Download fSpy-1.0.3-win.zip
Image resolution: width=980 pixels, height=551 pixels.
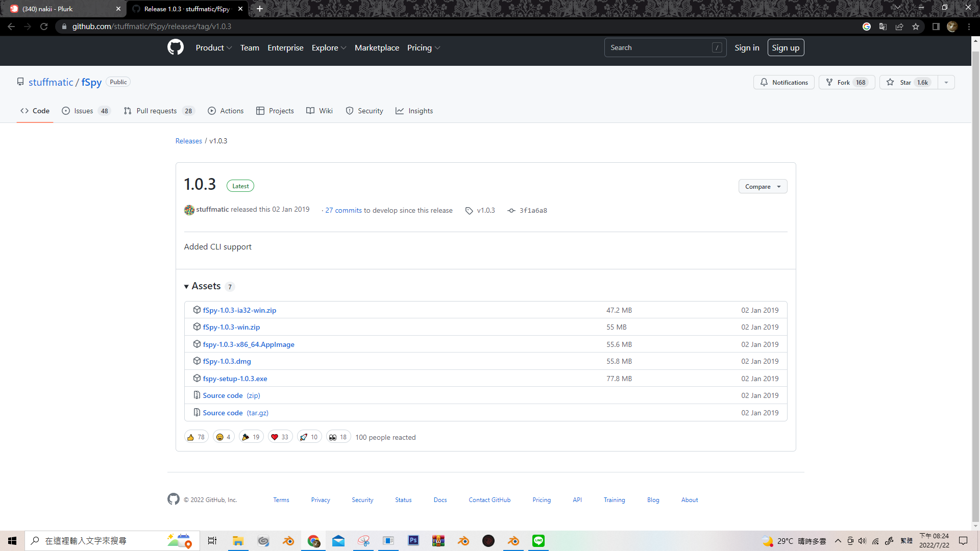(231, 327)
